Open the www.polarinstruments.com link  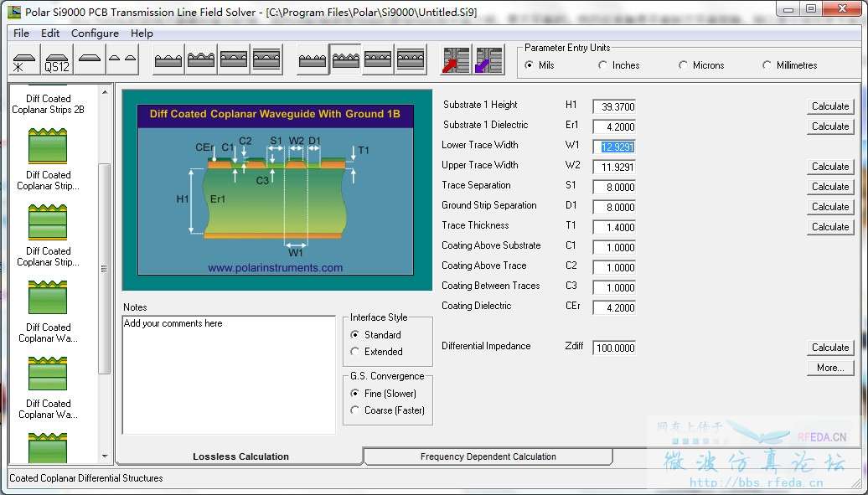(275, 268)
